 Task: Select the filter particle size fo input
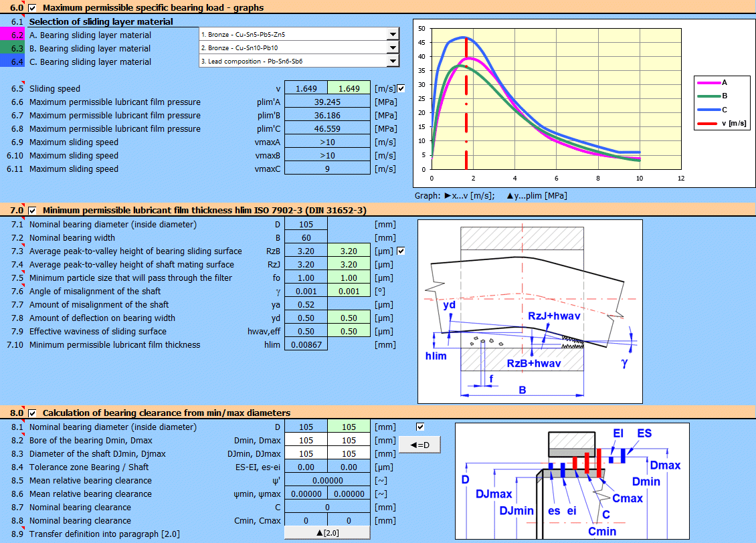(349, 278)
